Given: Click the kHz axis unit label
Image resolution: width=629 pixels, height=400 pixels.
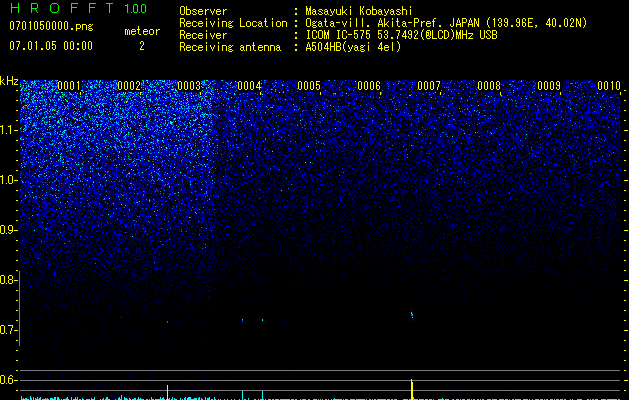Looking at the screenshot, I should point(9,81).
